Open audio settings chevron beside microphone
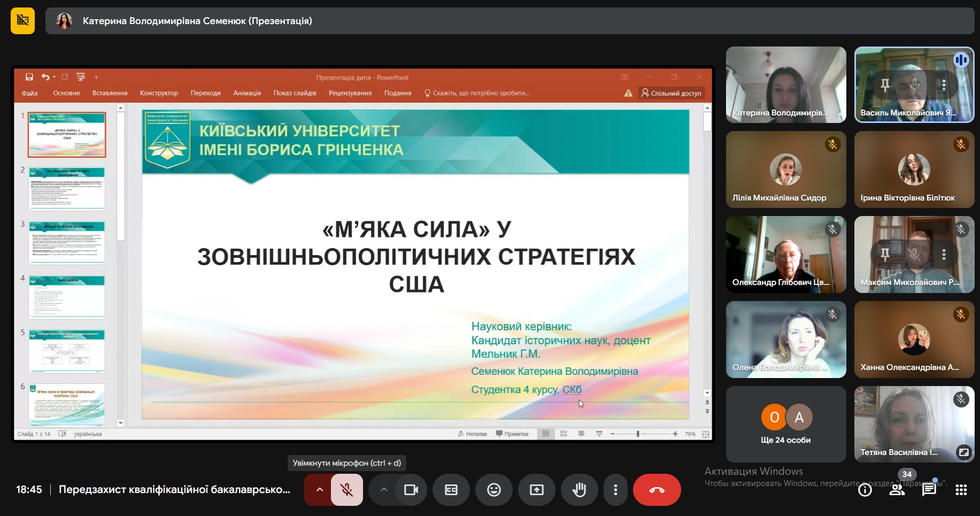Screen dimensions: 980x516 pos(319,490)
